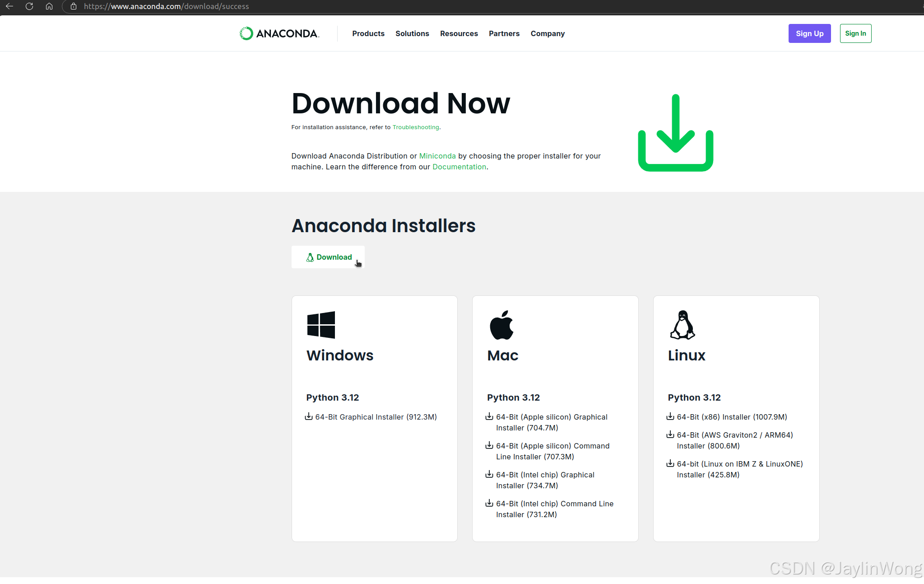The width and height of the screenshot is (924, 584).
Task: Download Windows 64-Bit Graphical Installer
Action: pos(376,417)
